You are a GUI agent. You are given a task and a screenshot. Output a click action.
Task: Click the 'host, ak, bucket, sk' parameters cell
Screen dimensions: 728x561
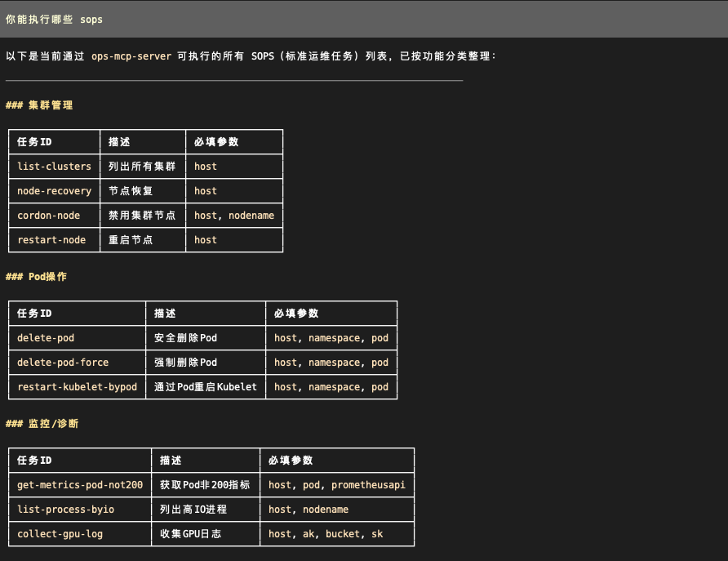pyautogui.click(x=326, y=534)
